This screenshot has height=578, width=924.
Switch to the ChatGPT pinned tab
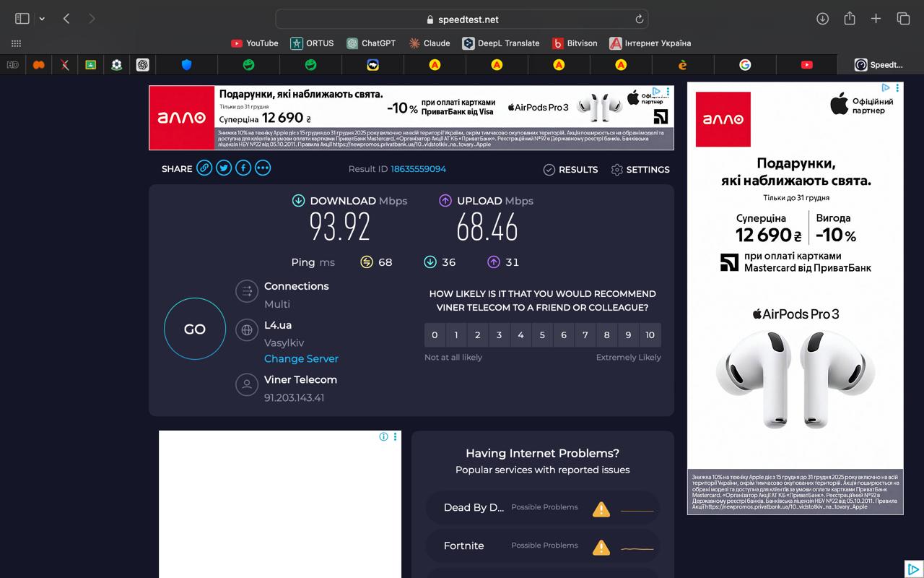click(x=142, y=65)
